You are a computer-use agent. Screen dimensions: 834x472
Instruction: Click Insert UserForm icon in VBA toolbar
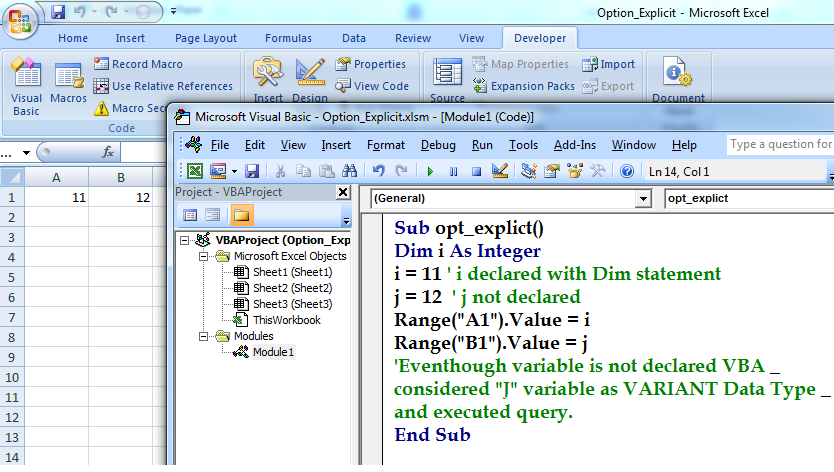pyautogui.click(x=218, y=171)
